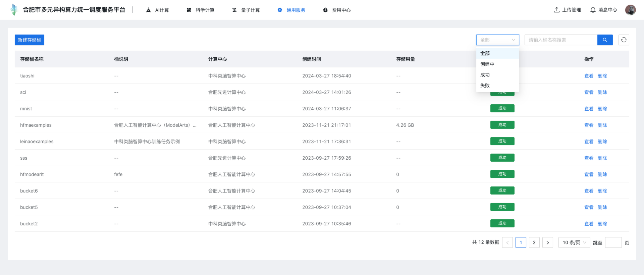Open the AI计算 menu
The width and height of the screenshot is (644, 275).
pyautogui.click(x=158, y=10)
